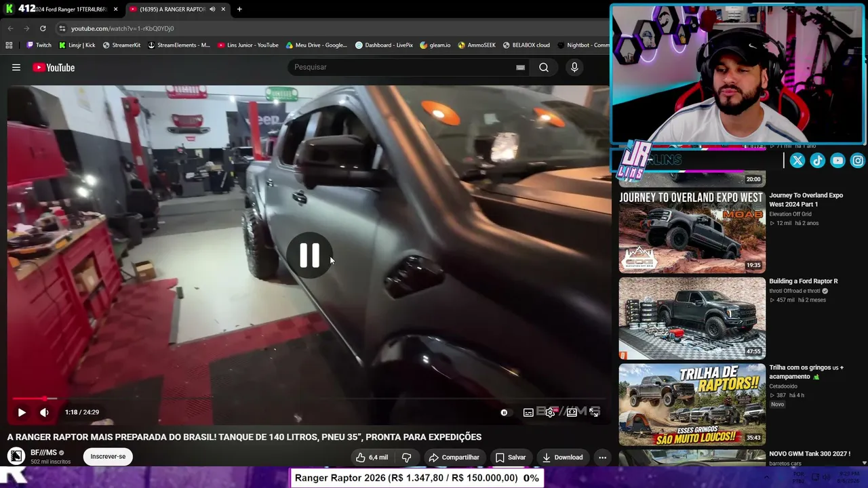Open the on-screen keyboard in search box

tap(520, 67)
